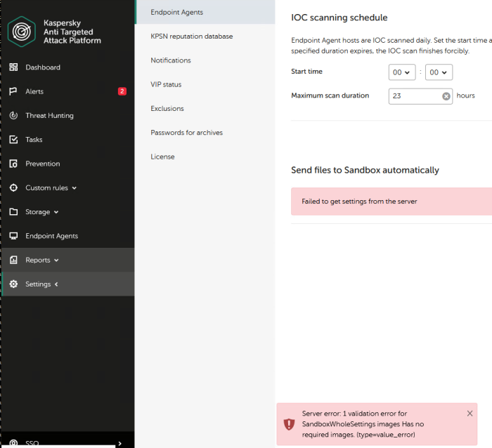Clear the maximum scan duration field
The height and width of the screenshot is (448, 492).
(446, 96)
